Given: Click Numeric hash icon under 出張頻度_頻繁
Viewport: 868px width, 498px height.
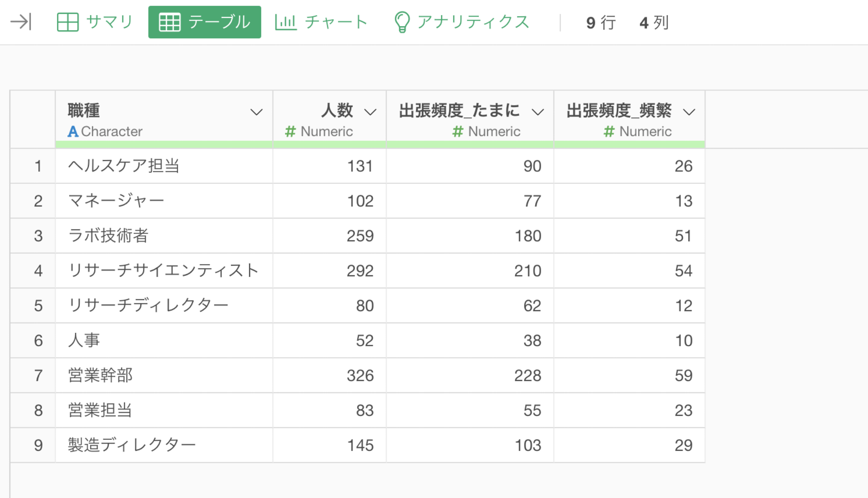Looking at the screenshot, I should pyautogui.click(x=609, y=131).
